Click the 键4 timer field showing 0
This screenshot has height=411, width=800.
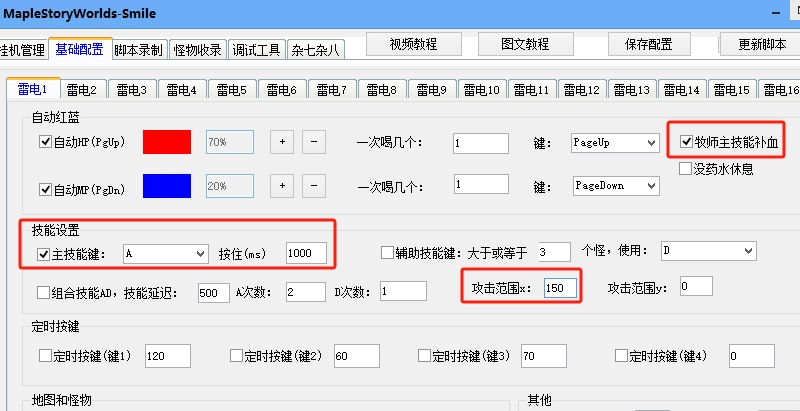tap(752, 356)
